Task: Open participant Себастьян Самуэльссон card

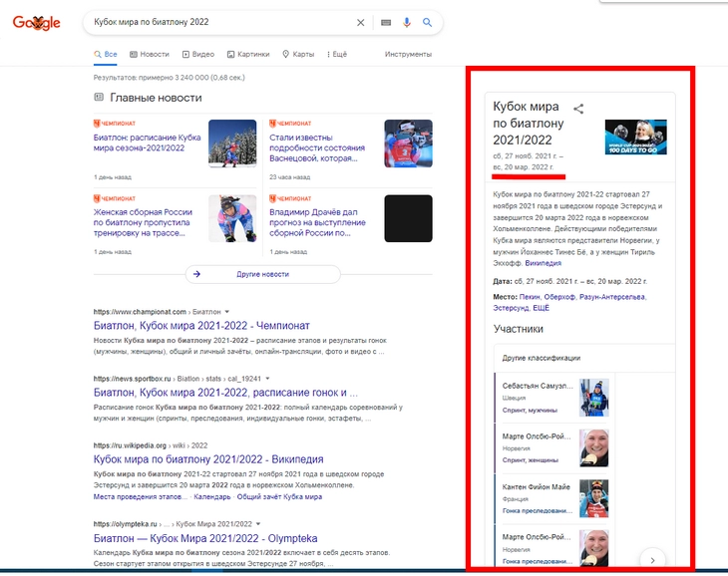Action: coord(552,398)
